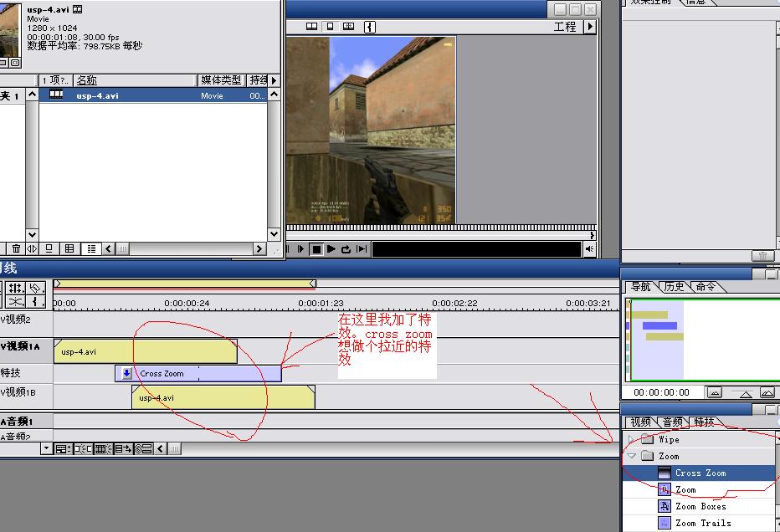Click the 媒体类型 column header
This screenshot has width=780, height=532.
click(x=222, y=80)
